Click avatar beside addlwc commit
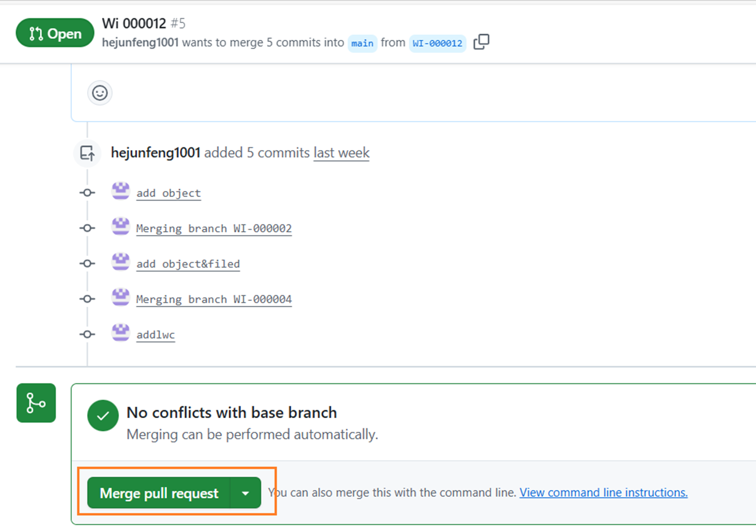756x532 pixels. tap(120, 332)
